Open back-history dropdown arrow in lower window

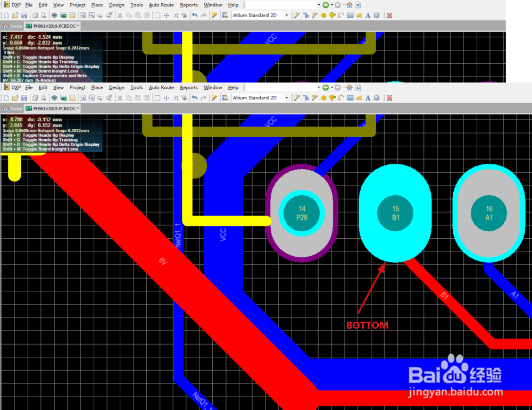[x=332, y=88]
